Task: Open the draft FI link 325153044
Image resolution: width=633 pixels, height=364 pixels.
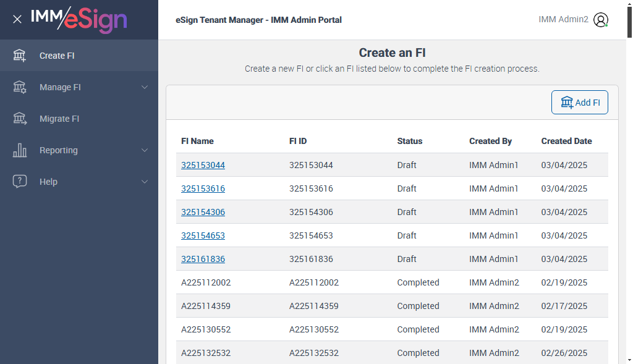Action: [203, 165]
